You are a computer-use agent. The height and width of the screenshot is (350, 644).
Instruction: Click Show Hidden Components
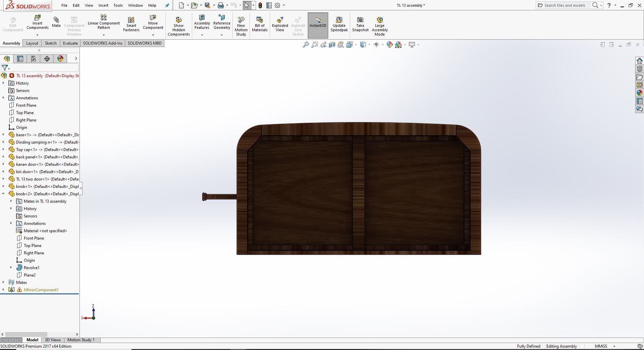click(x=178, y=26)
